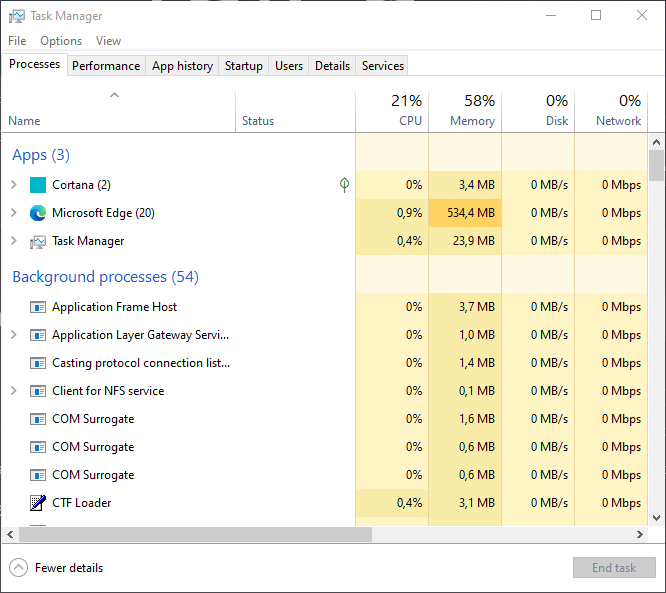Switch to the Services tab

382,66
